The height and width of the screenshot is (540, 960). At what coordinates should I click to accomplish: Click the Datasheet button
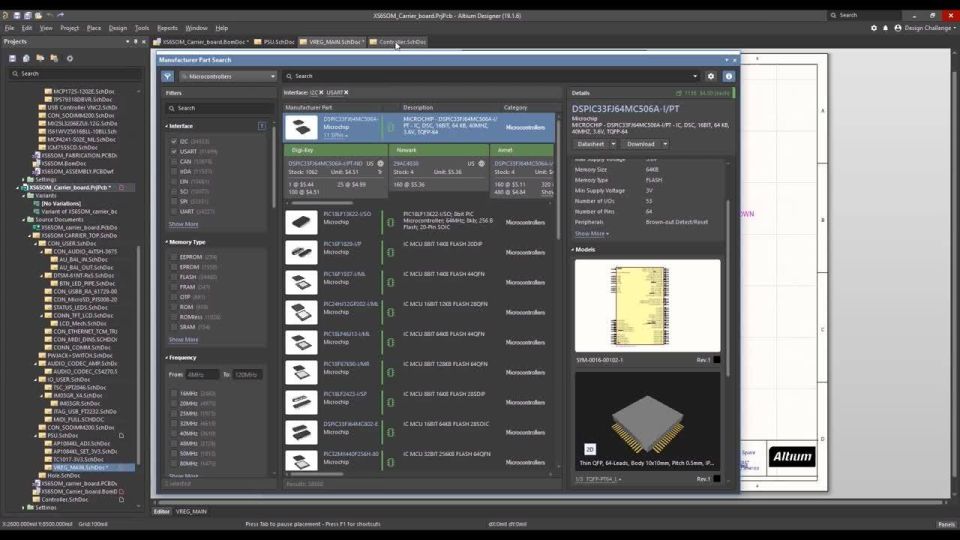[x=591, y=144]
